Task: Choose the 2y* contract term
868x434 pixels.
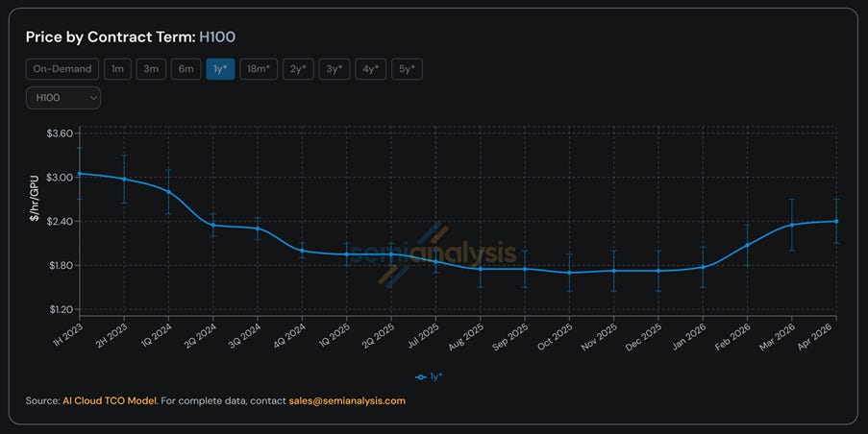Action: coord(298,69)
